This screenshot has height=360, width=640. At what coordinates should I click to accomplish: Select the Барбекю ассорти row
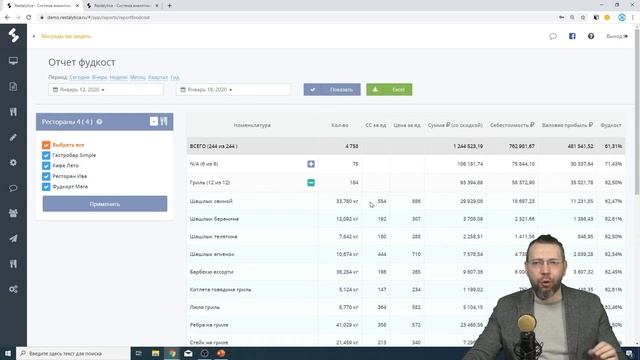[x=406, y=272]
